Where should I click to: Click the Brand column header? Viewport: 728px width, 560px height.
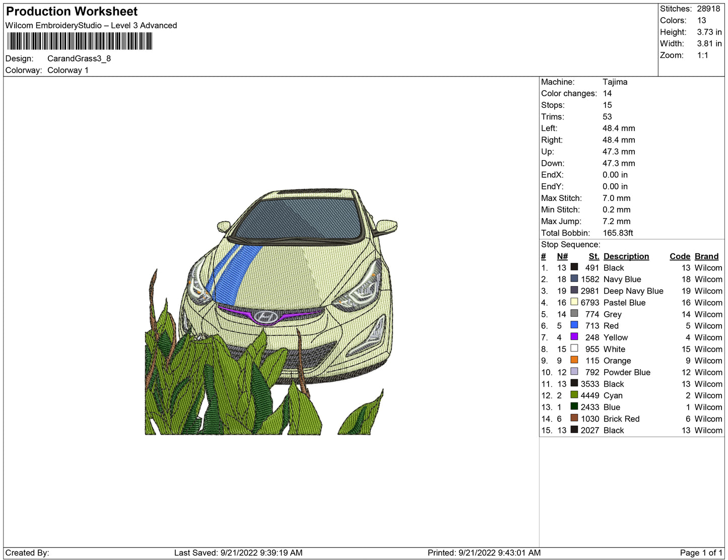[x=706, y=256]
